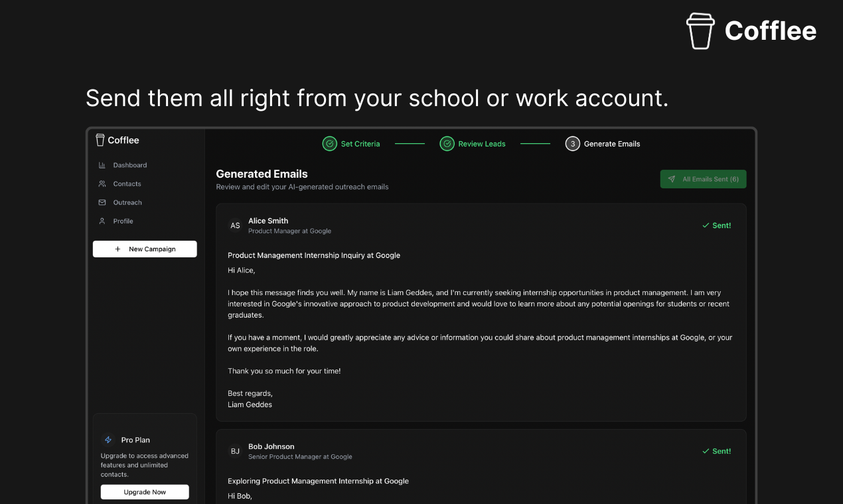
Task: Click the Contacts people icon
Action: pos(102,184)
